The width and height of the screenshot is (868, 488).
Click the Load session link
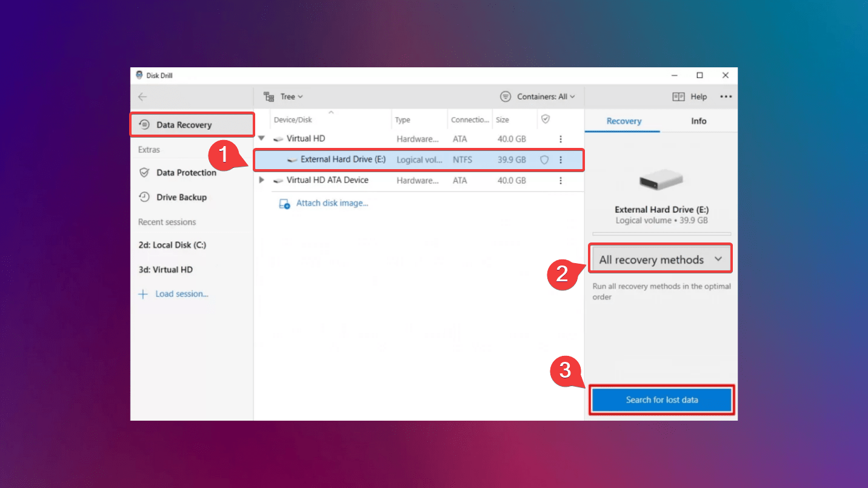click(182, 294)
